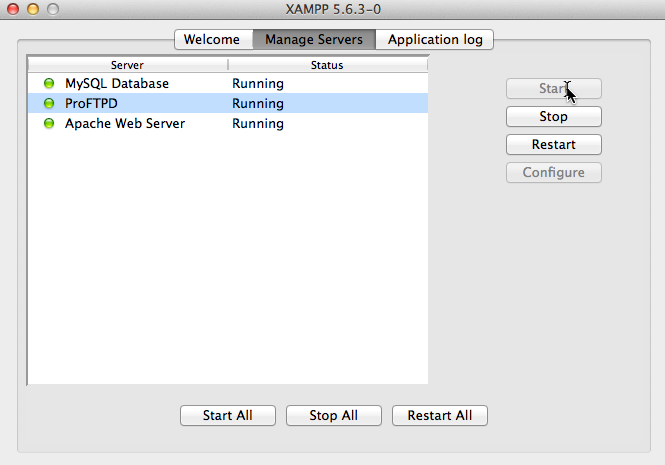The height and width of the screenshot is (465, 665).
Task: Click the green status icon beside Apache Web Server
Action: (49, 124)
